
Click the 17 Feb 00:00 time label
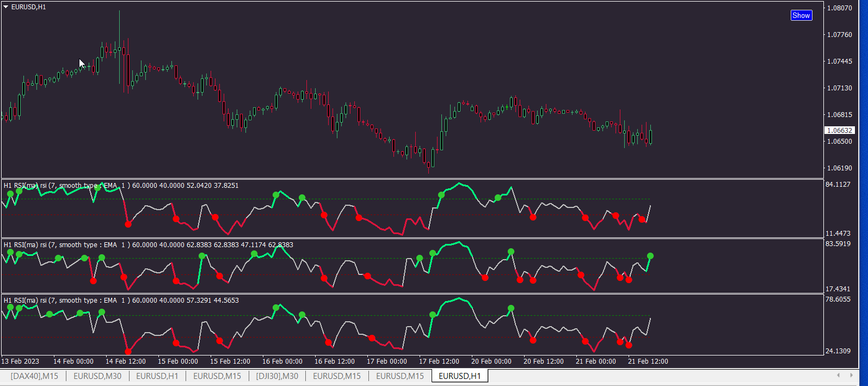[387, 362]
